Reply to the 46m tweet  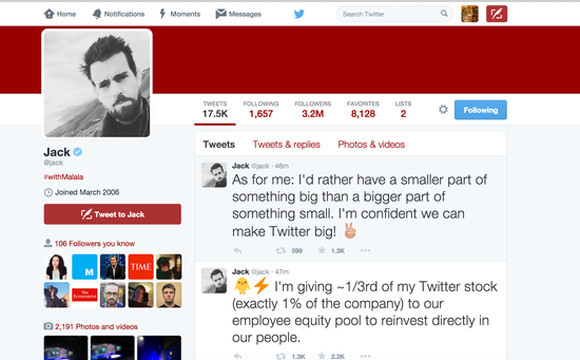pyautogui.click(x=237, y=251)
